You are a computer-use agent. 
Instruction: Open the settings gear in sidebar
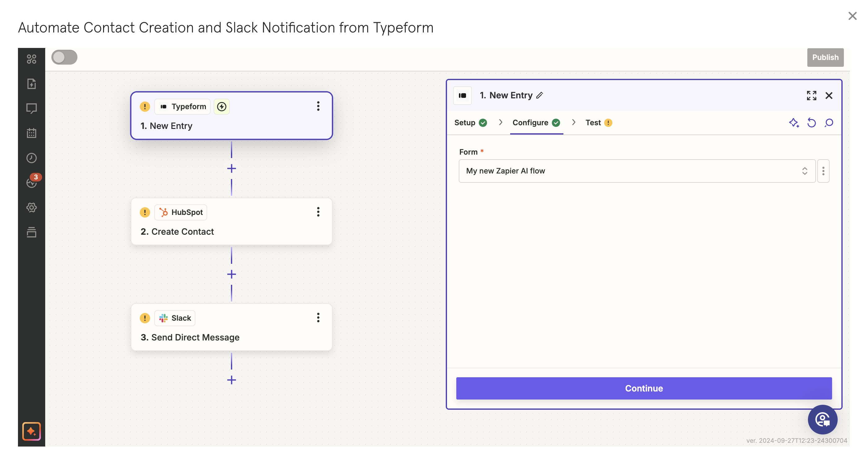tap(31, 207)
